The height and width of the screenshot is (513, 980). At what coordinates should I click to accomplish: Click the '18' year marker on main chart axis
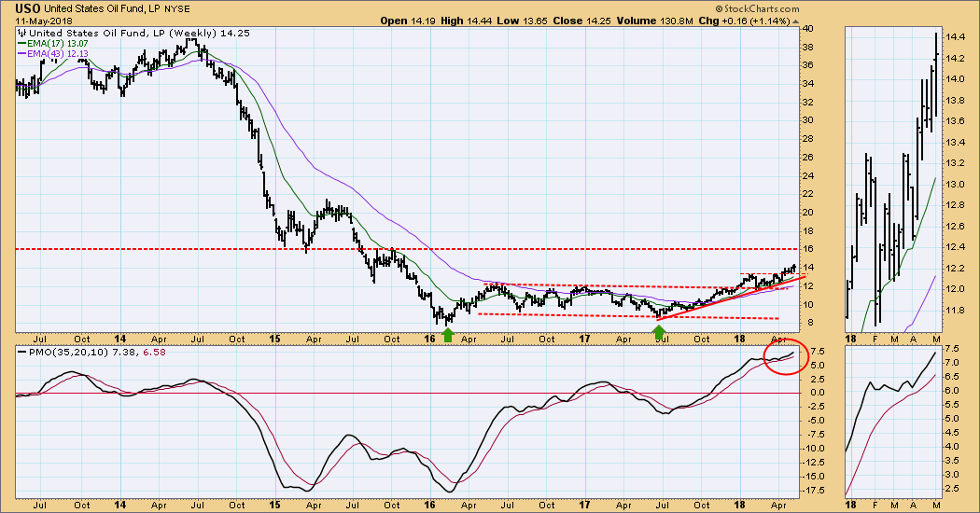tap(737, 340)
